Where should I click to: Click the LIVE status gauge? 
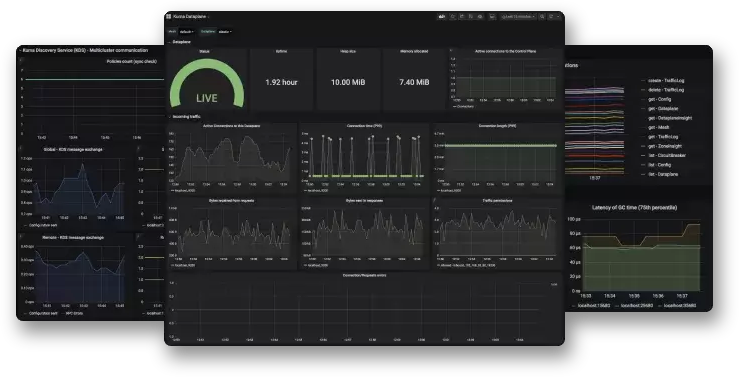pos(206,84)
